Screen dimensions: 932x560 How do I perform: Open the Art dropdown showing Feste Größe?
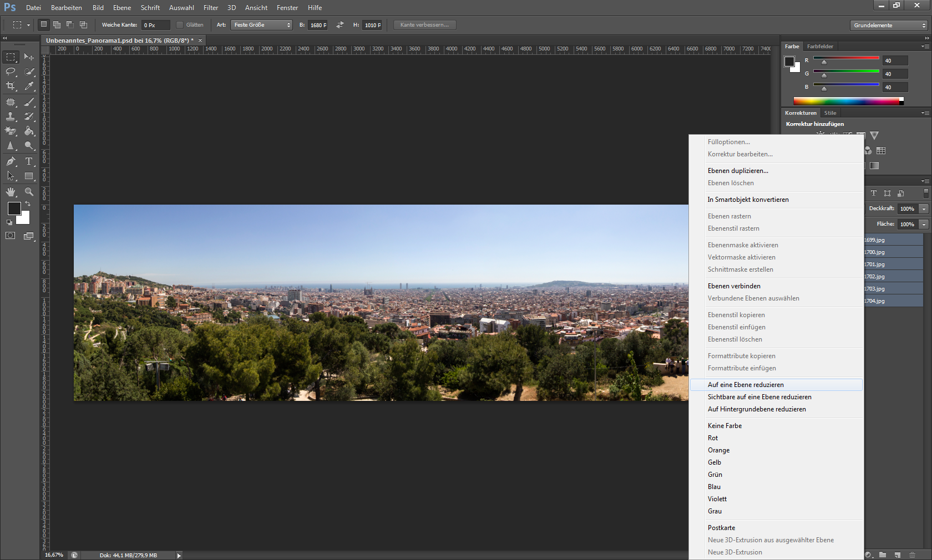(x=262, y=25)
